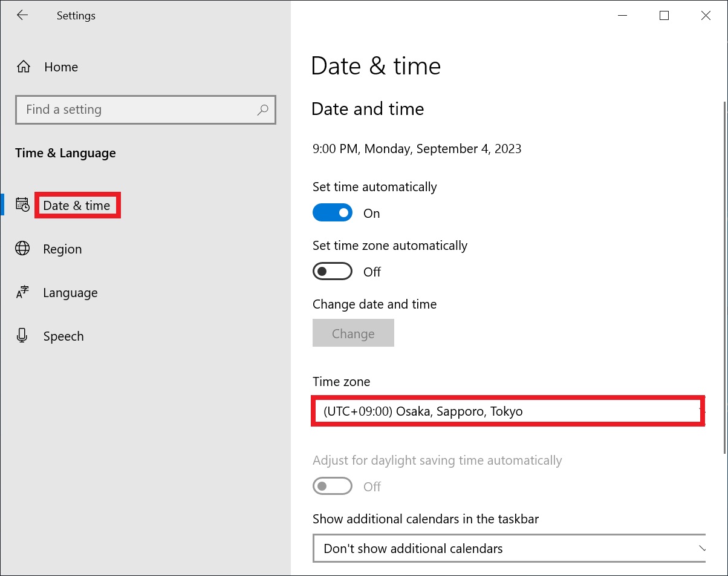
Task: Select the Speech microphone icon
Action: coord(22,336)
